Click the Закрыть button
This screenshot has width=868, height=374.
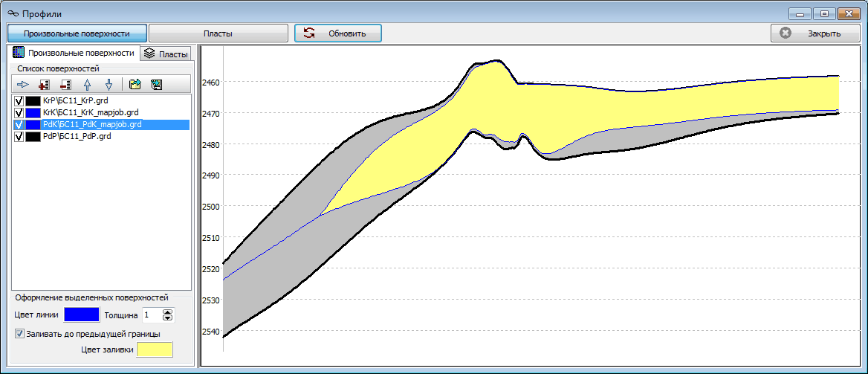click(x=814, y=33)
